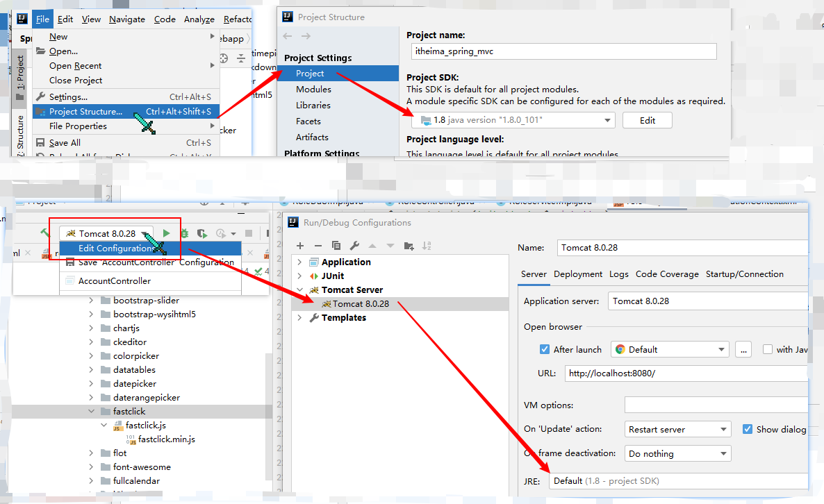Screen dimensions: 824x504
Task: Open the On 'Update' action dropdown
Action: [x=677, y=430]
